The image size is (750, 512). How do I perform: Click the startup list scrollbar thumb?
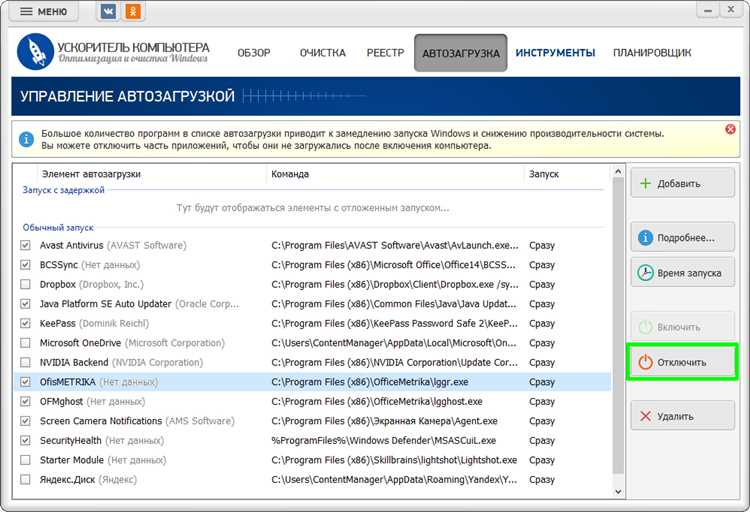[x=618, y=325]
